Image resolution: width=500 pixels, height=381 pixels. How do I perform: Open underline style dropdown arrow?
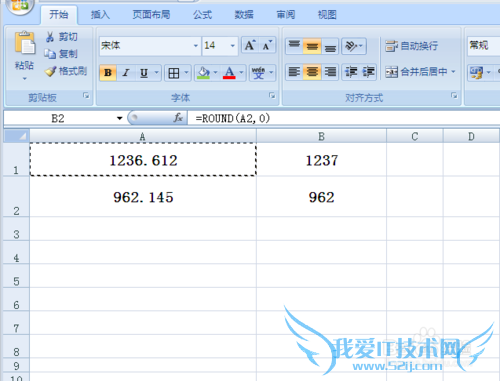tap(156, 73)
